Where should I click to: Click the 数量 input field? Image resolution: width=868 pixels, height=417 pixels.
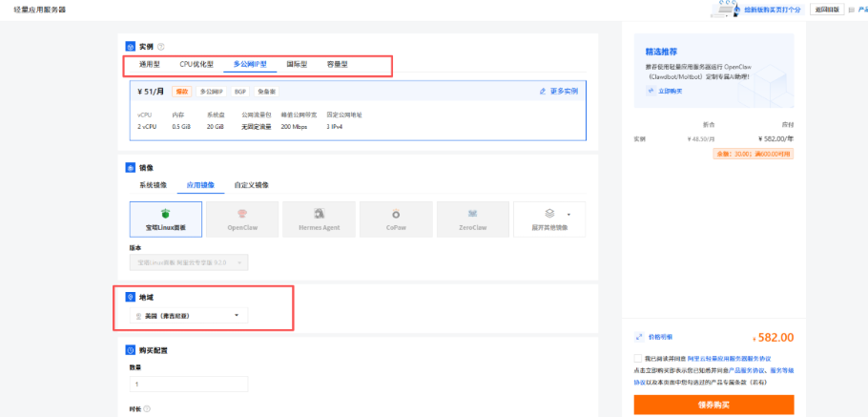point(189,384)
